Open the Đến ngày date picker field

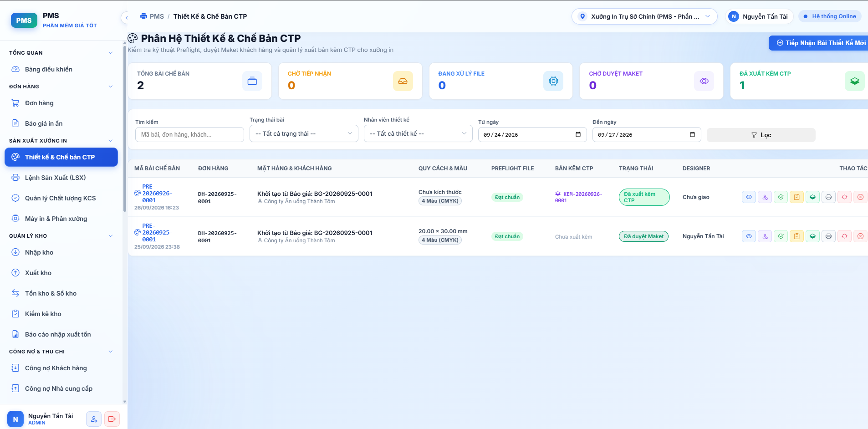tap(647, 135)
